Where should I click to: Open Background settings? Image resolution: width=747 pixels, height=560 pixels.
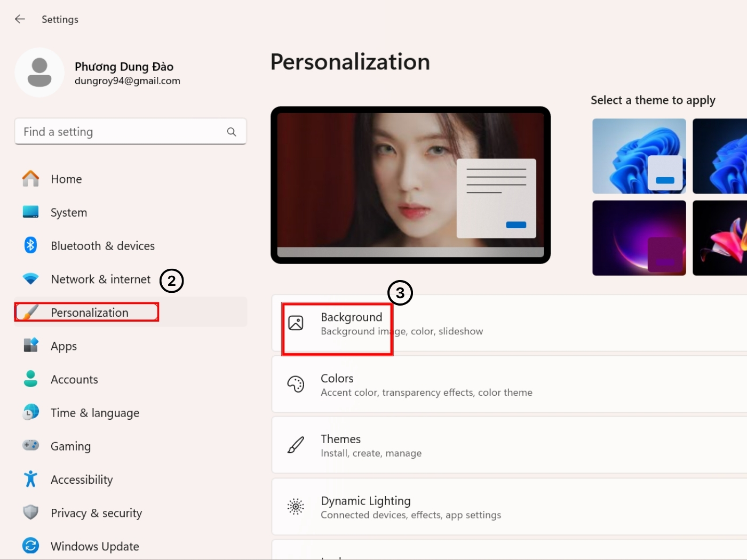click(x=510, y=323)
